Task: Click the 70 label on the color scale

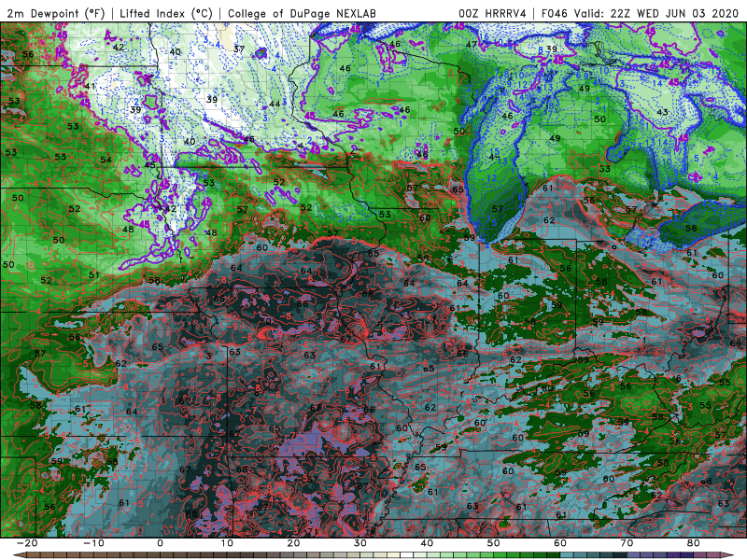Action: [627, 543]
